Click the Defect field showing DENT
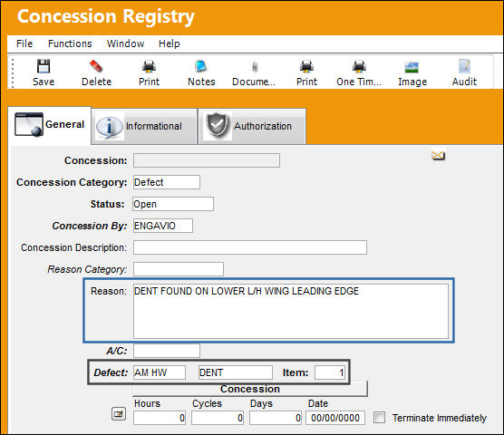Image resolution: width=504 pixels, height=435 pixels. click(236, 372)
